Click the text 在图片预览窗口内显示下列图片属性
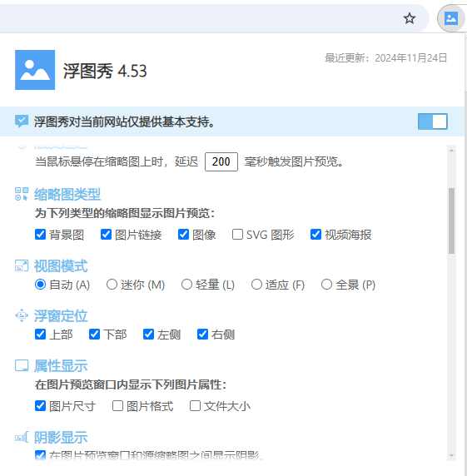Viewport: 467px width, 476px height. tap(131, 384)
